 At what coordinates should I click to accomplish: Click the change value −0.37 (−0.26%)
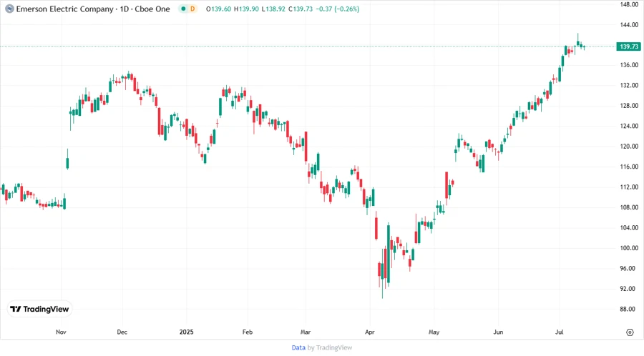[337, 9]
